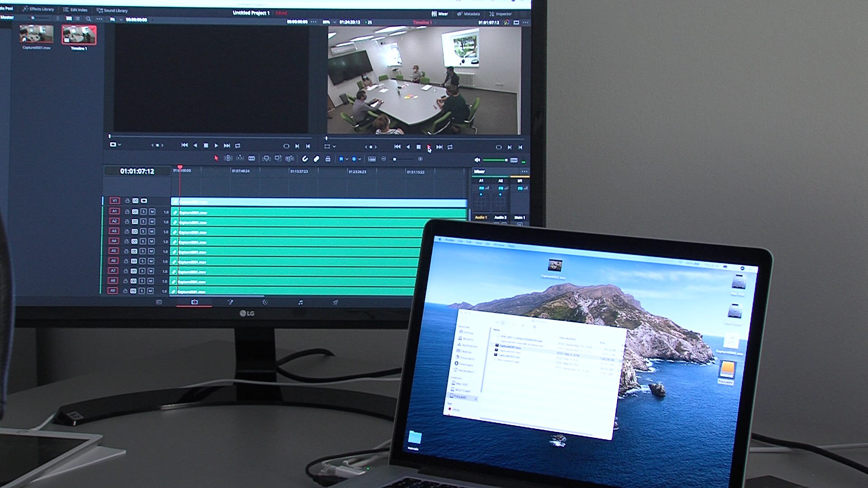This screenshot has height=488, width=868.
Task: Click the Overwrite Clip toolbar icon
Action: tap(278, 158)
